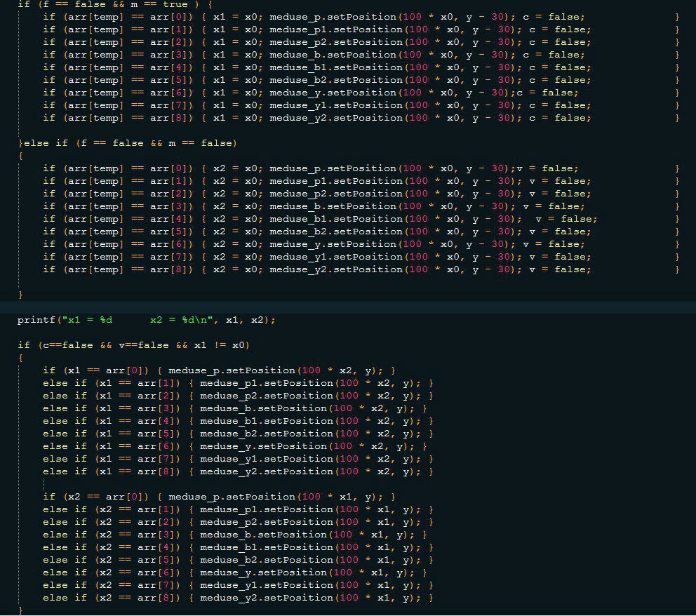Viewport: 696px width, 616px height.
Task: Click "v = false" on the "x2 = x0" meduse_y1 row
Action: [x=558, y=257]
